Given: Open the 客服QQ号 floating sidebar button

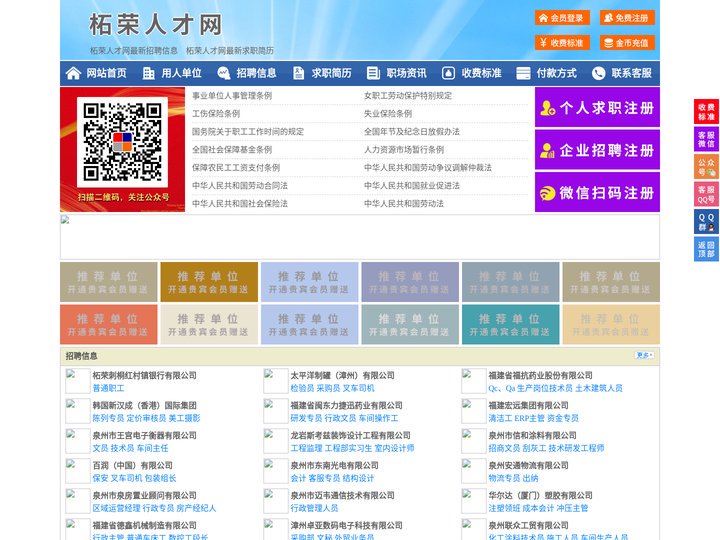Looking at the screenshot, I should (x=706, y=194).
